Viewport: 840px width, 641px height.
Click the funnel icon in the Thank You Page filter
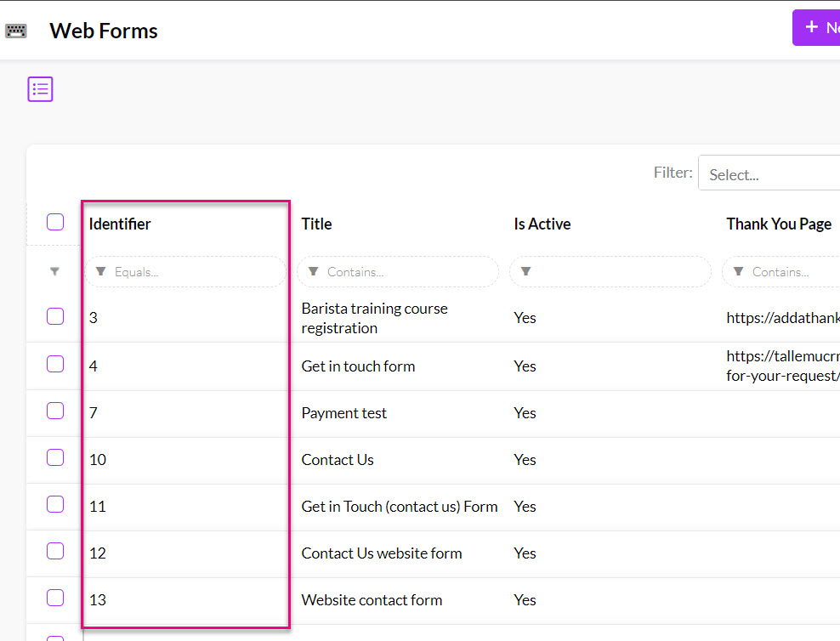739,272
